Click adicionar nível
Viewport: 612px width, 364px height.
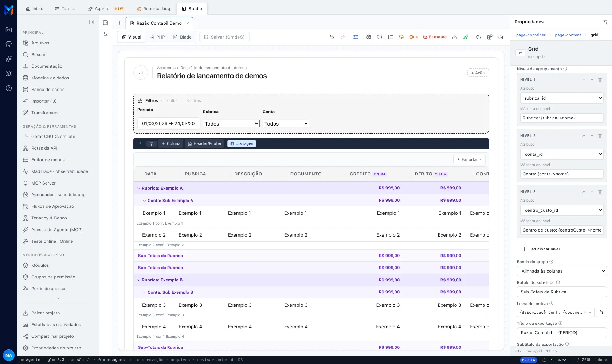coord(541,249)
